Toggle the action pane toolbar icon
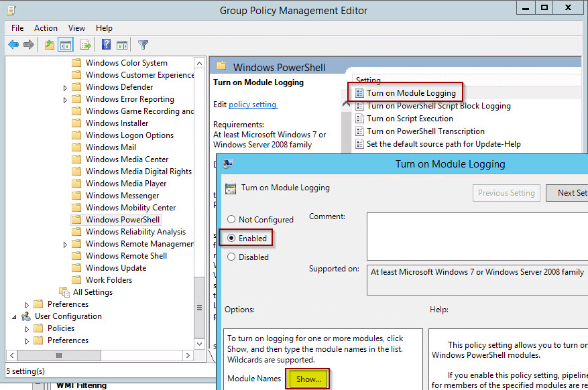Screen dimensions: 588x390 pyautogui.click(x=122, y=45)
